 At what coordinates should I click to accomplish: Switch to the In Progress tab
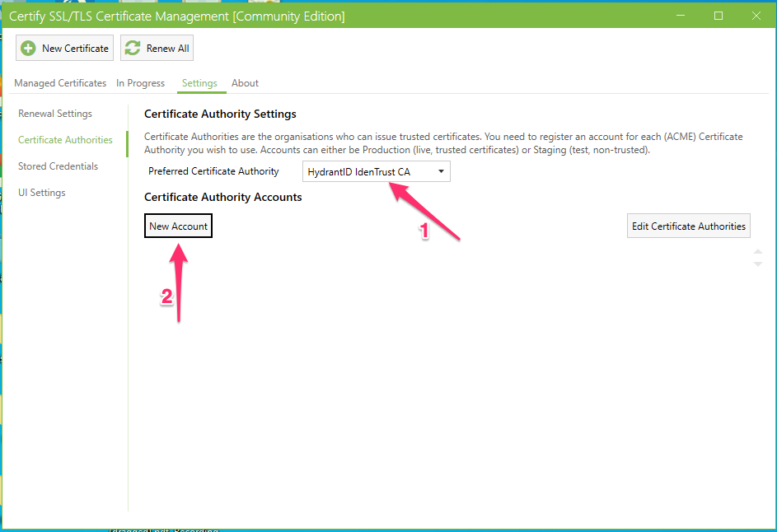(140, 83)
